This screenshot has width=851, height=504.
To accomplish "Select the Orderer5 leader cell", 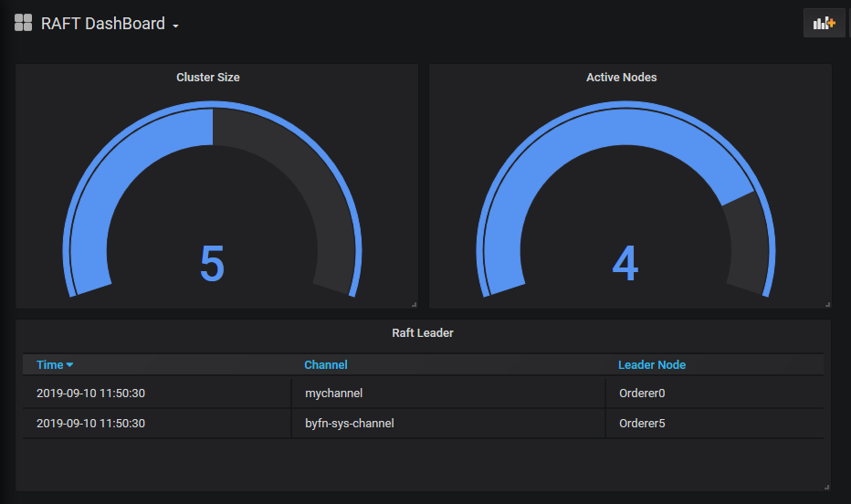I will (x=715, y=424).
